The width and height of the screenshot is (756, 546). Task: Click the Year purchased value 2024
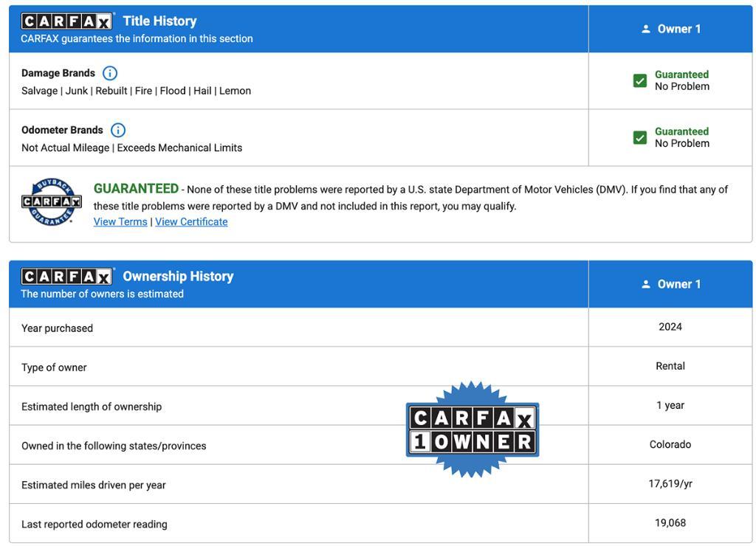(670, 327)
